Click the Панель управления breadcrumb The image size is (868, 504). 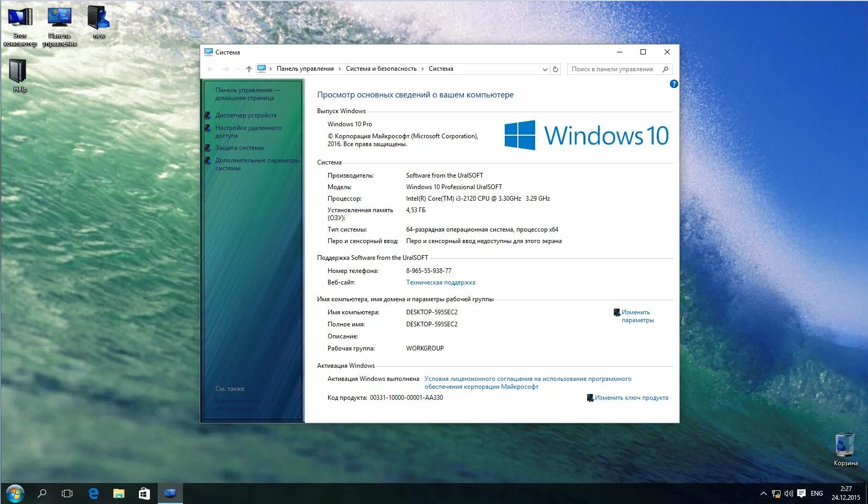(x=305, y=69)
